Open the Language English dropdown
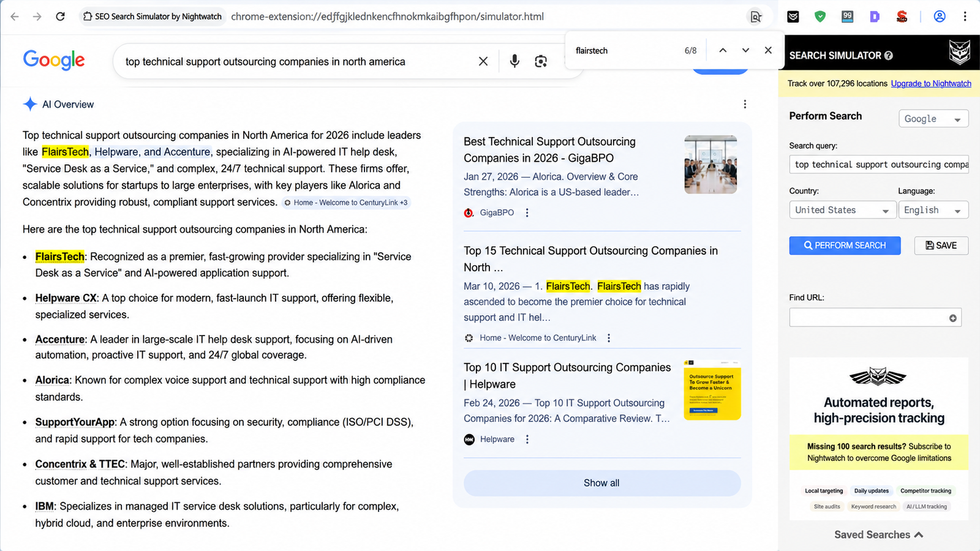The width and height of the screenshot is (980, 551). coord(933,210)
